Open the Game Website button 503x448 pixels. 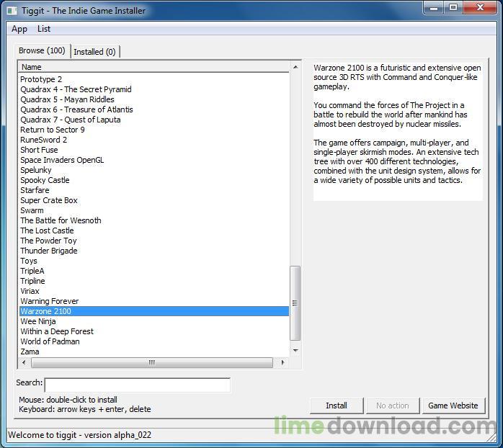[453, 406]
